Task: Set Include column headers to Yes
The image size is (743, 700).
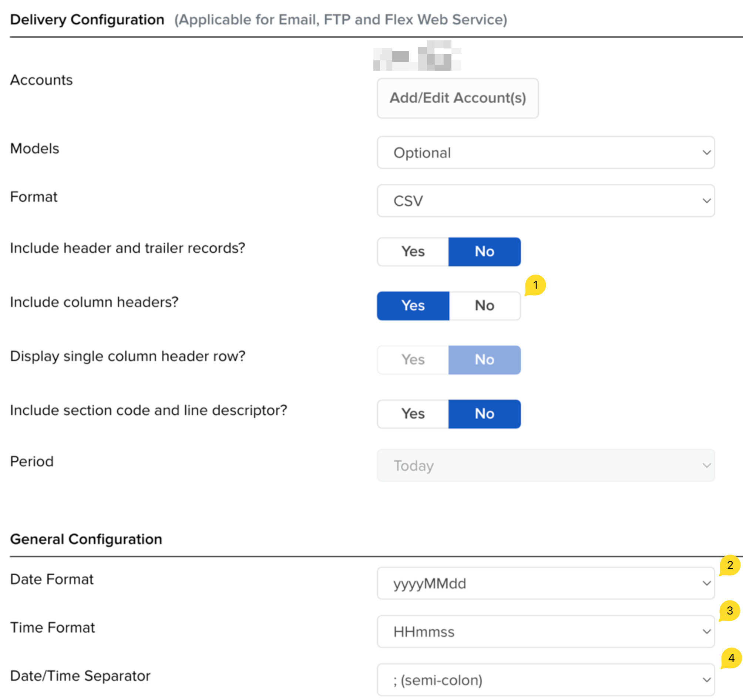Action: tap(413, 306)
